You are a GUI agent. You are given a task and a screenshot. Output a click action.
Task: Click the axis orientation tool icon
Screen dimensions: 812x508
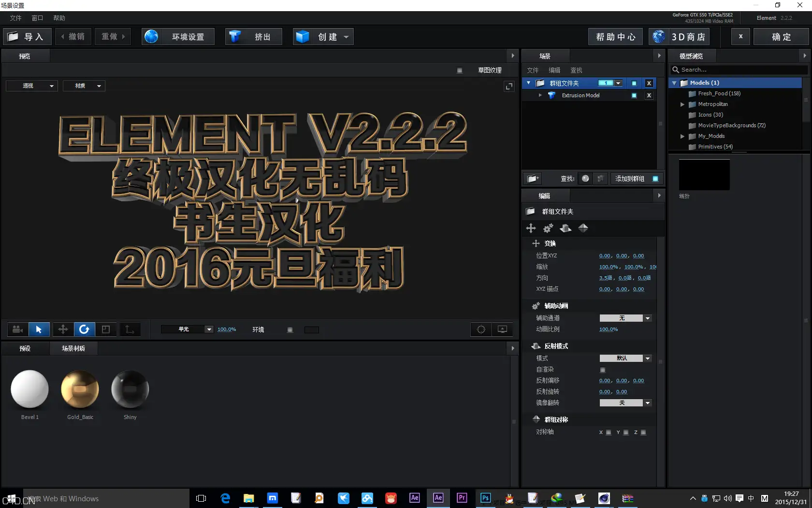(x=130, y=329)
